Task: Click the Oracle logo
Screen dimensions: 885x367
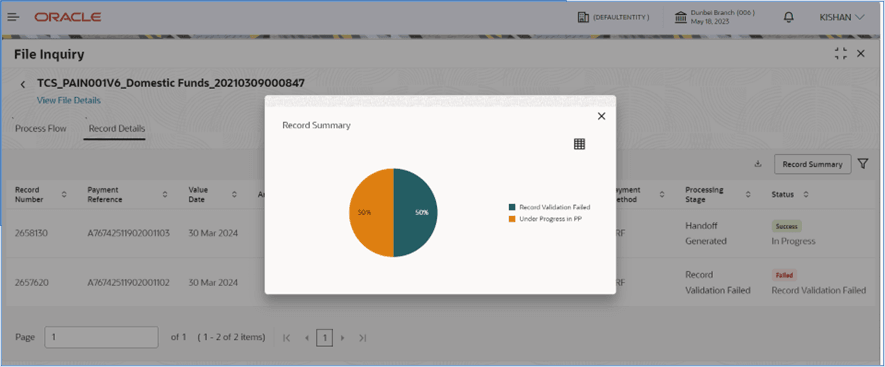Action: pyautogui.click(x=68, y=17)
